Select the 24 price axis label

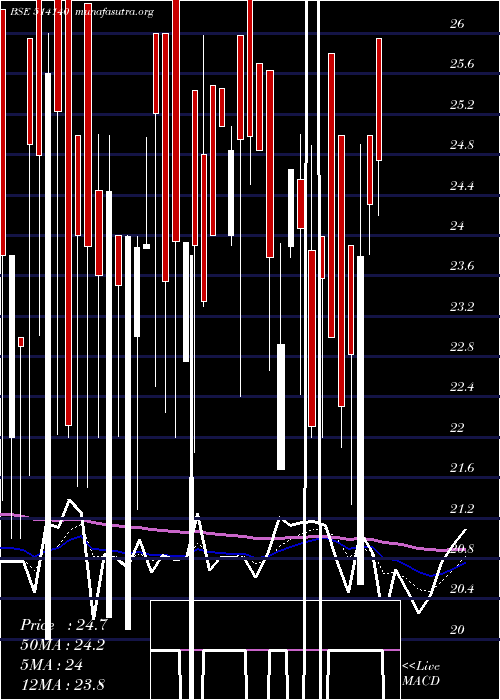click(457, 226)
